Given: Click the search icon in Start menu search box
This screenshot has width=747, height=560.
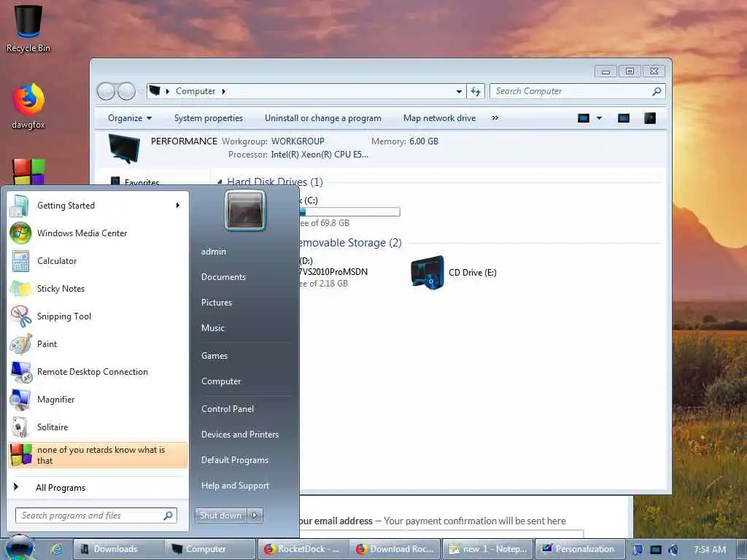Looking at the screenshot, I should click(x=169, y=516).
